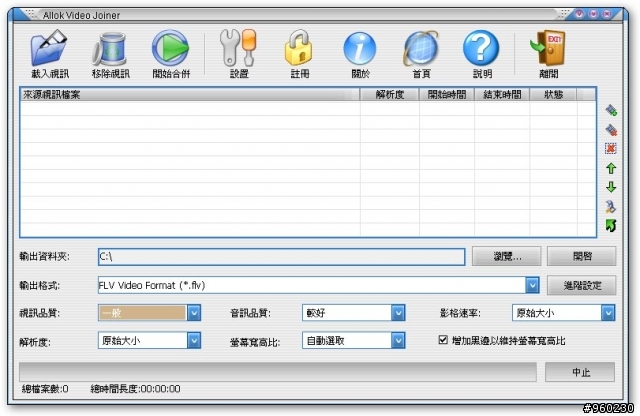Expand the 影格速率 dropdown
The image size is (640, 416).
pos(608,313)
